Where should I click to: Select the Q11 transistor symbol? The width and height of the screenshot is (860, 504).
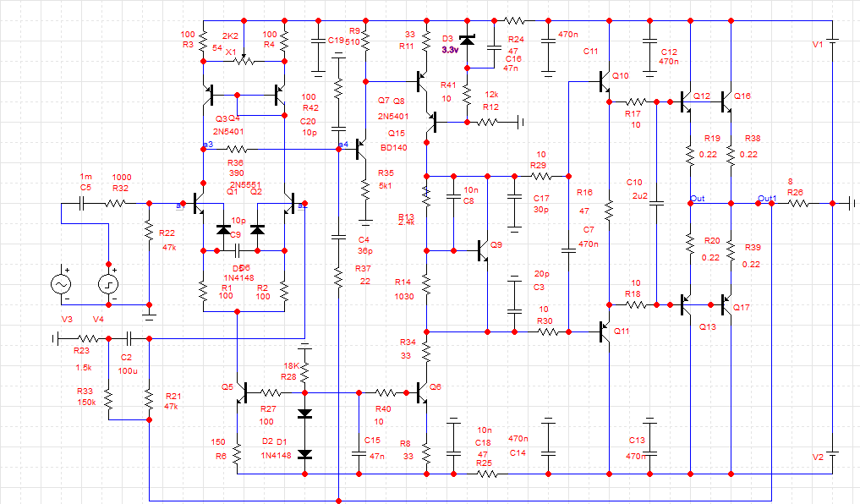coord(604,331)
